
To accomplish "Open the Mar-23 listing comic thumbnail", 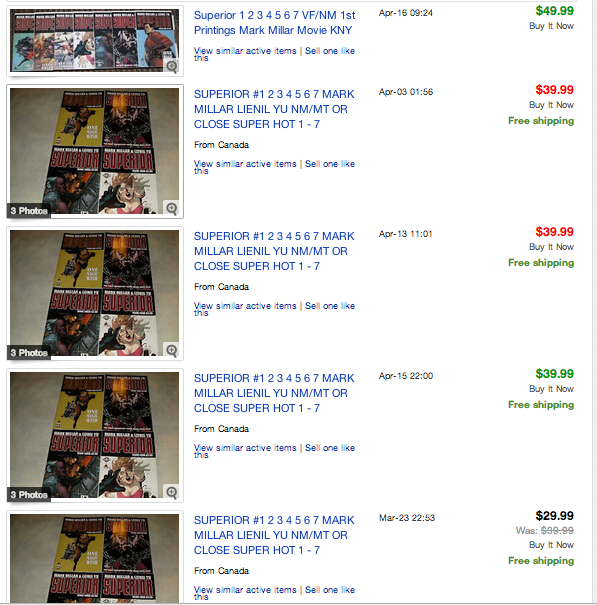I will click(95, 558).
